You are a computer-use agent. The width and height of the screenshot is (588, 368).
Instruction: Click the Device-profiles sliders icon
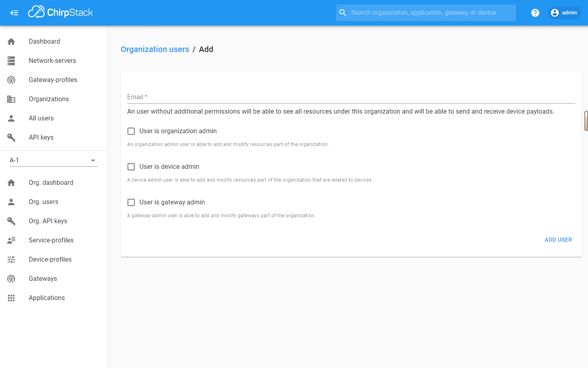click(11, 260)
